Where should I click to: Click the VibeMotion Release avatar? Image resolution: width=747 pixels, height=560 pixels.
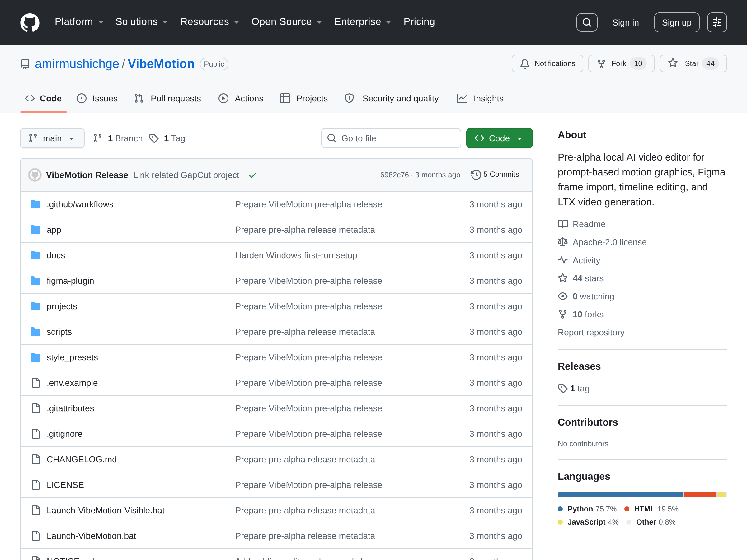[x=35, y=175]
